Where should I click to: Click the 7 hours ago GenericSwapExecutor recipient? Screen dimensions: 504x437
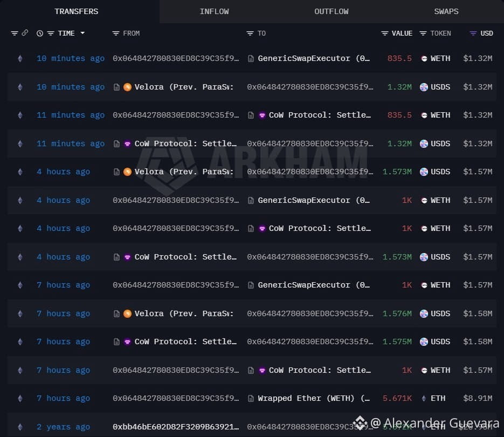pos(314,285)
